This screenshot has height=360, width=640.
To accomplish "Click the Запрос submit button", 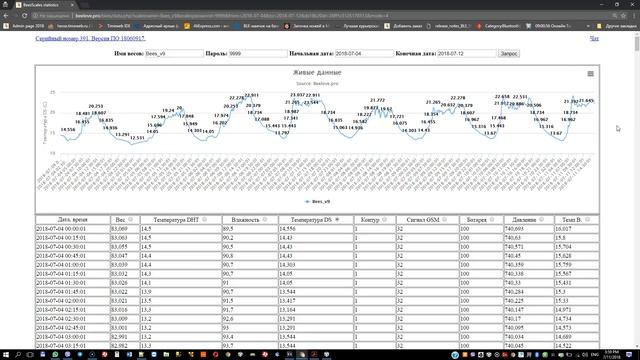I will tap(509, 53).
